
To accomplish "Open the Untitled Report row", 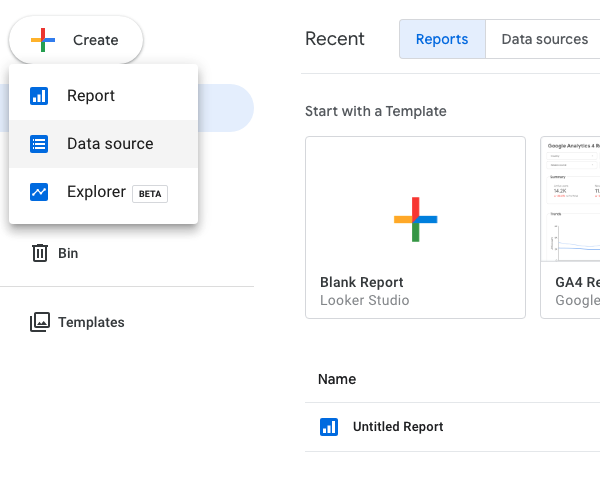I will pyautogui.click(x=452, y=427).
